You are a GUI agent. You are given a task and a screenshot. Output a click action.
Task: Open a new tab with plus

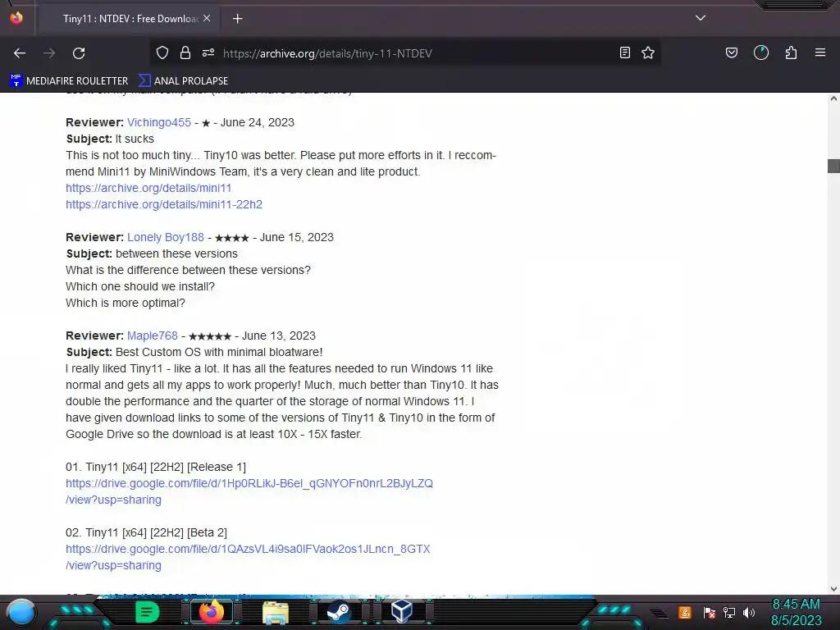[237, 19]
